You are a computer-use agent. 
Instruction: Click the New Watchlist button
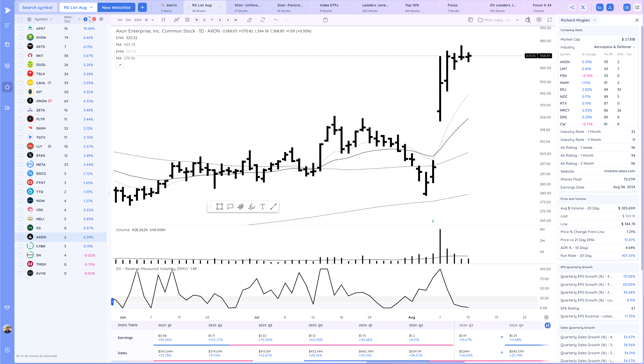coord(116,8)
